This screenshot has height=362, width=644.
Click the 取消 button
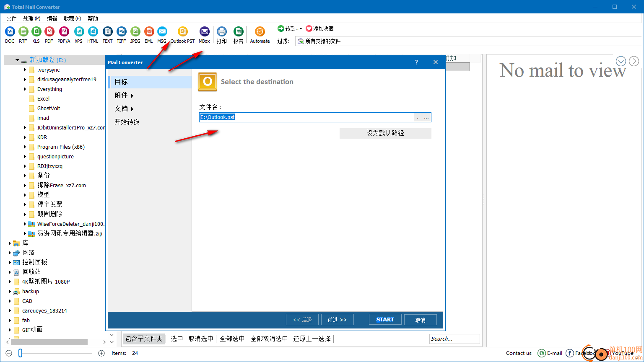[x=421, y=320]
